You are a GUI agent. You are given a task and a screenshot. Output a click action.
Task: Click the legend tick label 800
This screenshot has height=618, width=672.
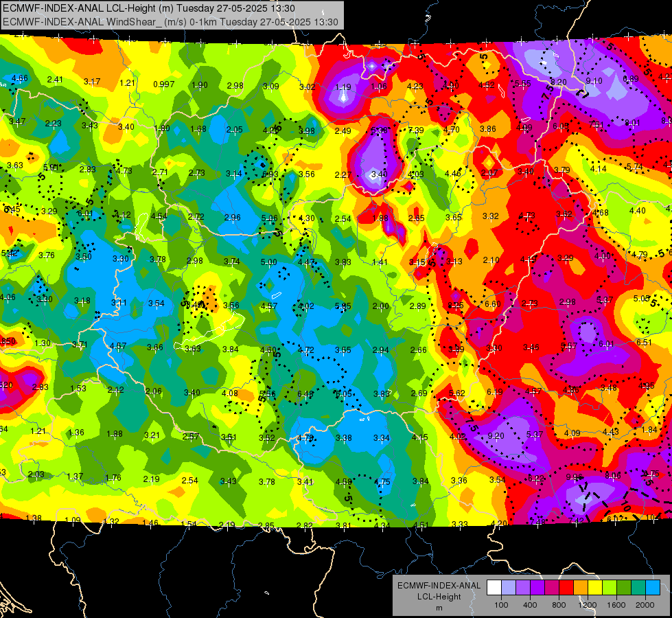559,605
